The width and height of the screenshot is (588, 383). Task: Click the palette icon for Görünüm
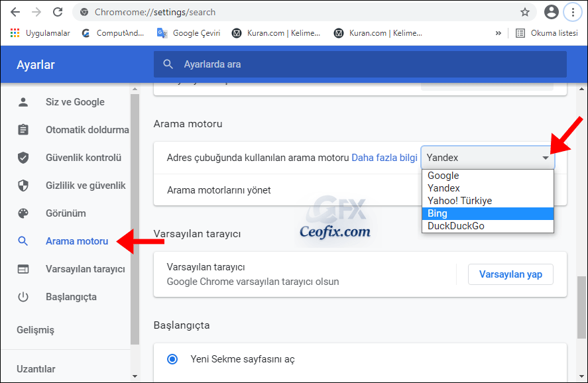23,213
